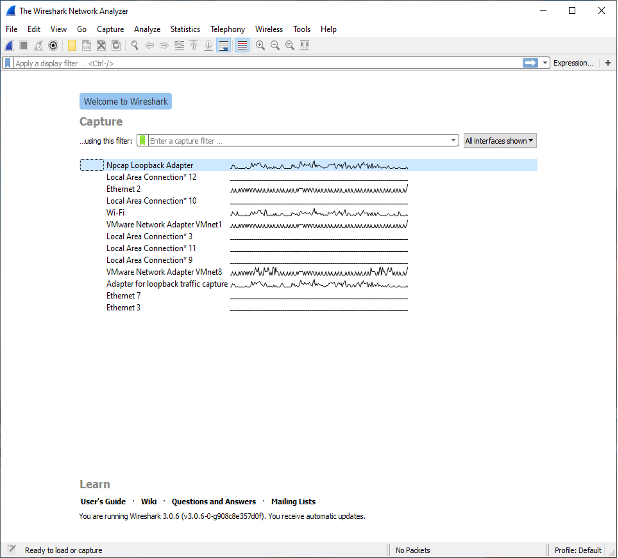
Task: Select Local Area Connection* 3 interface
Action: (308, 236)
